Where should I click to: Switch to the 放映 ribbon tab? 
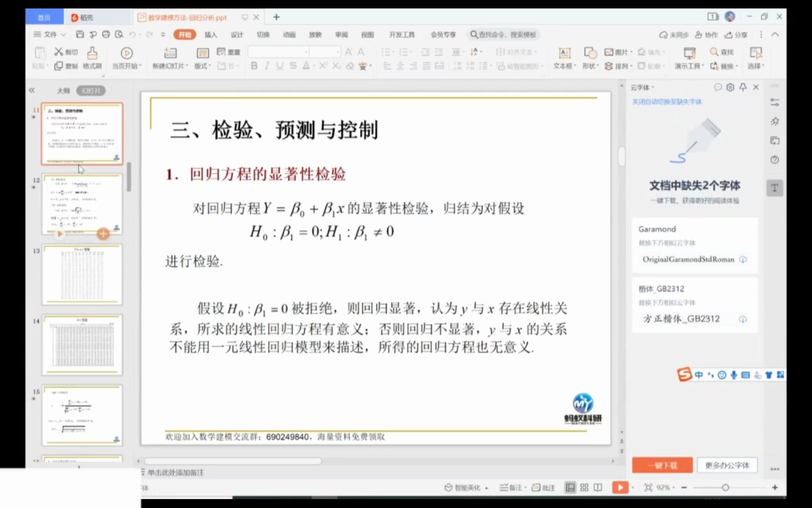(315, 34)
